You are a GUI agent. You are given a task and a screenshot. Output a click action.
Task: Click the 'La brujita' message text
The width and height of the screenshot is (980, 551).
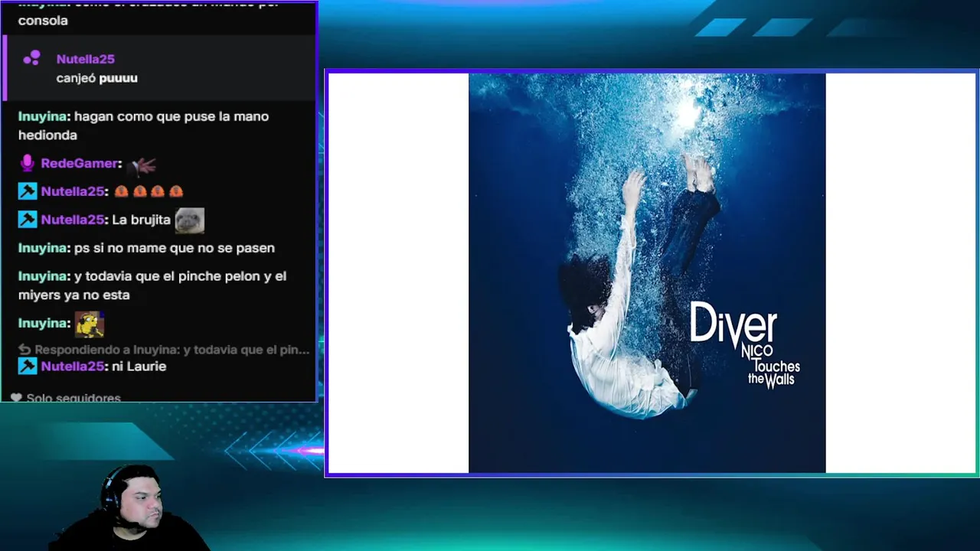[141, 220]
